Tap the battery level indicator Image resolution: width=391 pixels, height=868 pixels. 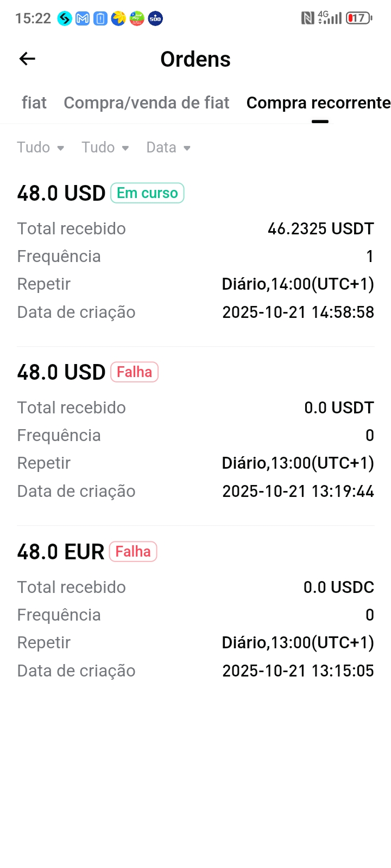[x=359, y=18]
